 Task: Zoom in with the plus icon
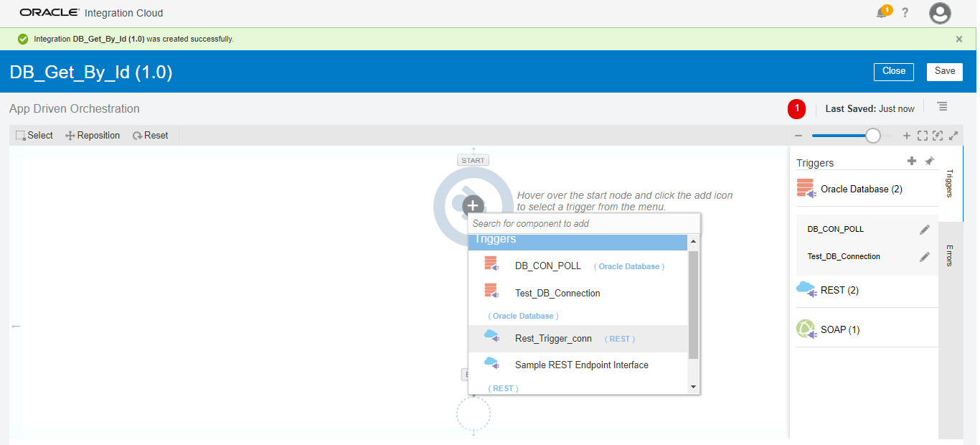tap(907, 136)
